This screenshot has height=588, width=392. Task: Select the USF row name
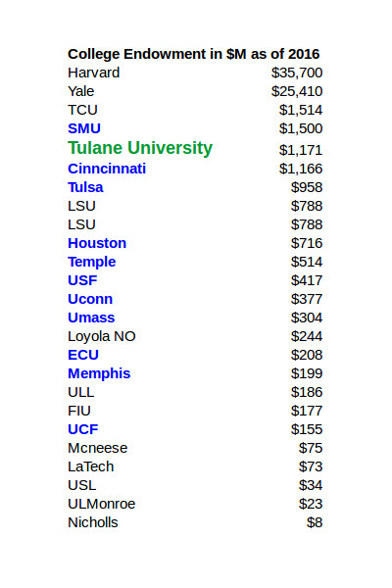point(82,280)
